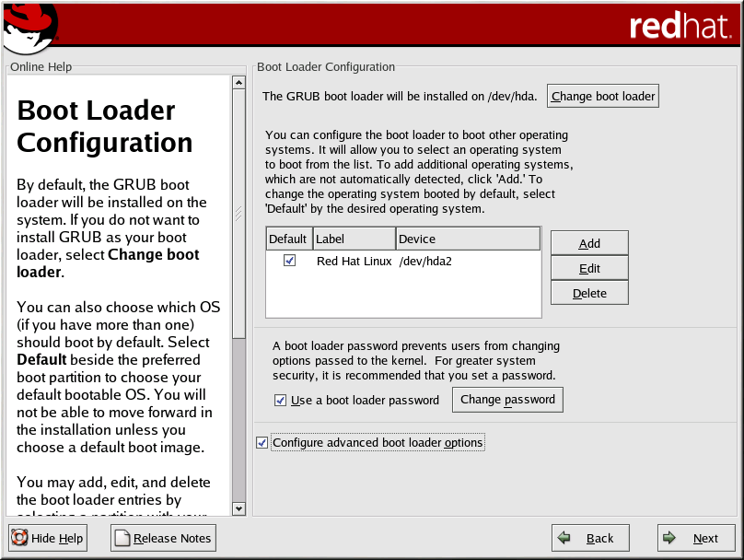Click the left arrow icon on Back
The width and height of the screenshot is (744, 560).
click(564, 538)
